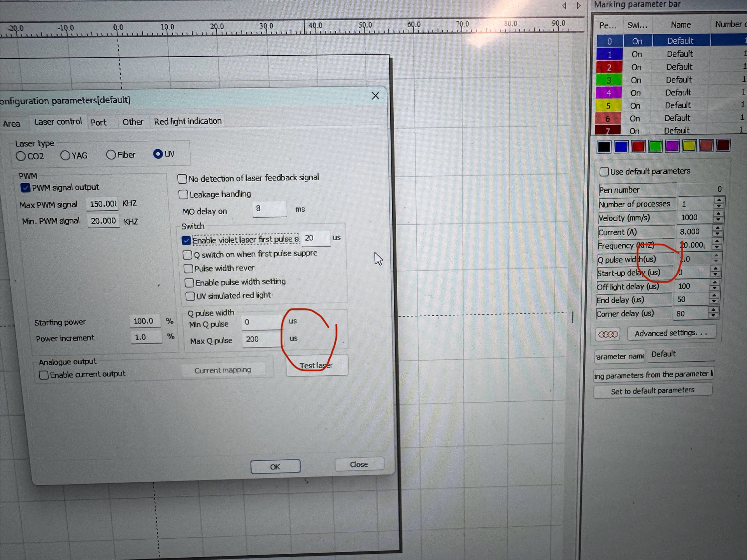Select the purple pen color swatch

click(x=672, y=146)
